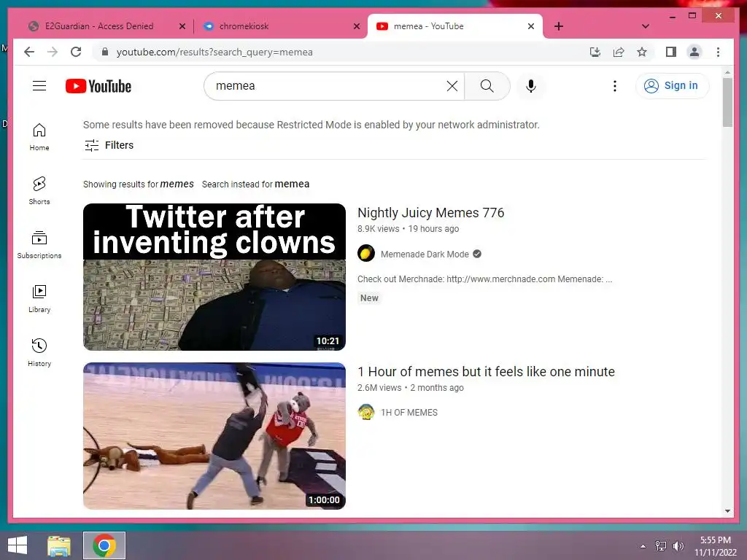The width and height of the screenshot is (747, 560).
Task: Open the Windows Start button
Action: point(18,545)
